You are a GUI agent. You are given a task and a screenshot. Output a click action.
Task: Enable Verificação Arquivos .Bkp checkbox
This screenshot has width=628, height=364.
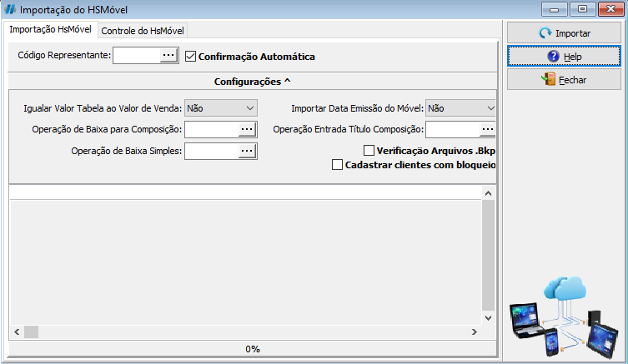point(369,151)
